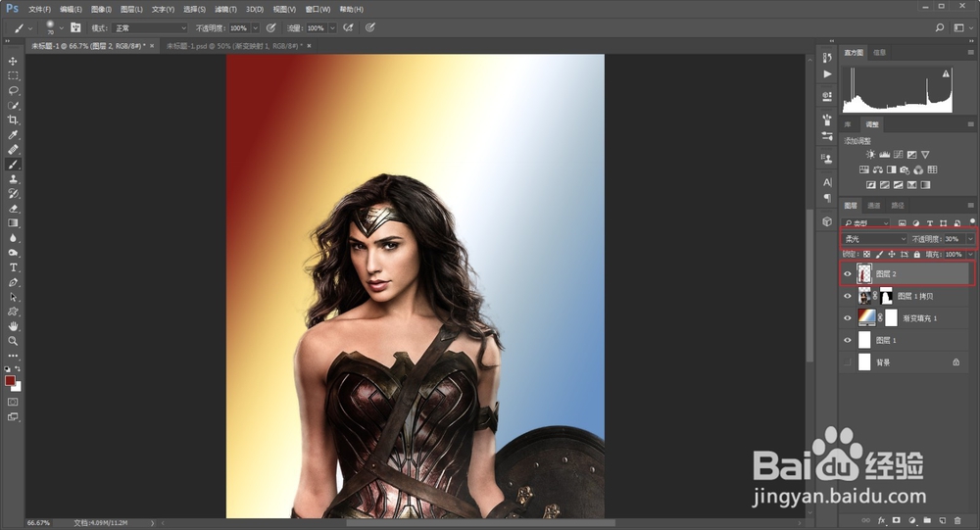This screenshot has height=530, width=980.
Task: Click Add layer mask icon
Action: pos(897,520)
